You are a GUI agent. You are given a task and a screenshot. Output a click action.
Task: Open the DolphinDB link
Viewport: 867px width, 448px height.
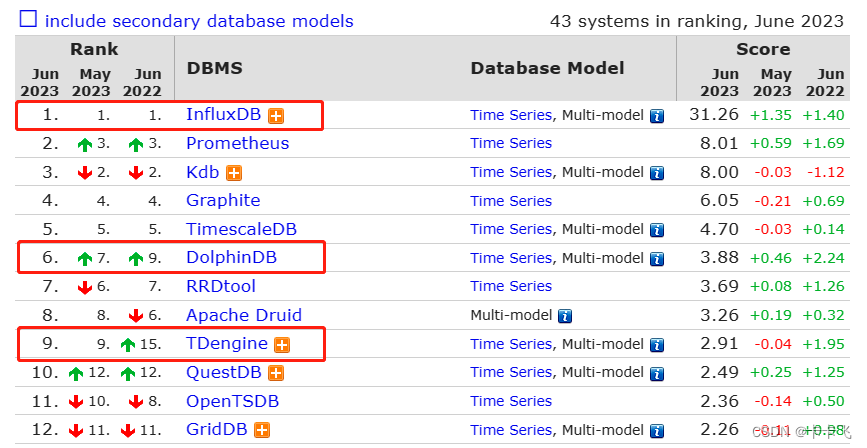[x=232, y=258]
